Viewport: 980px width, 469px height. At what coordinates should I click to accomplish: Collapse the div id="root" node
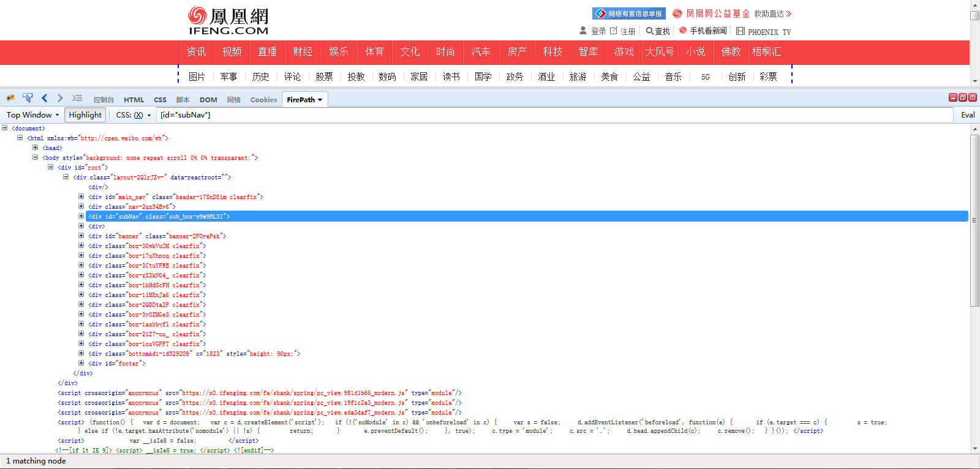tap(50, 167)
